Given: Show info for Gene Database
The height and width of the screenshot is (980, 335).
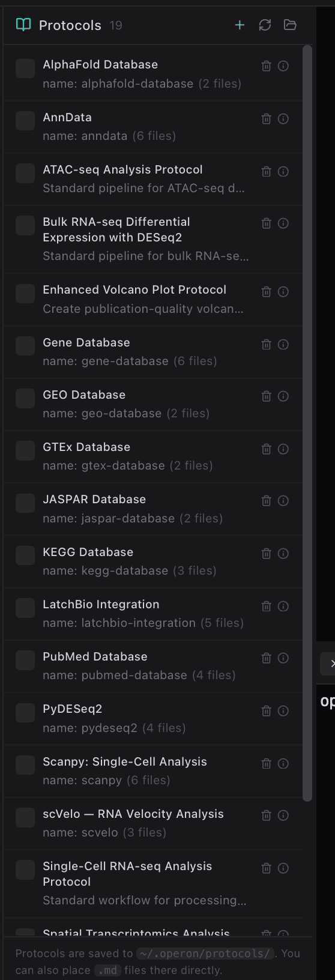Looking at the screenshot, I should pos(283,345).
